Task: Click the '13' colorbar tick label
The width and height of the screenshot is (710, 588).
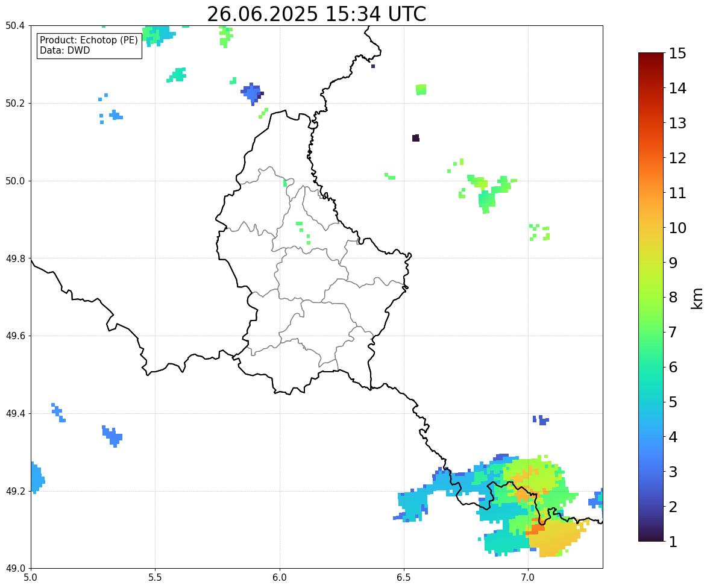Action: pos(677,123)
